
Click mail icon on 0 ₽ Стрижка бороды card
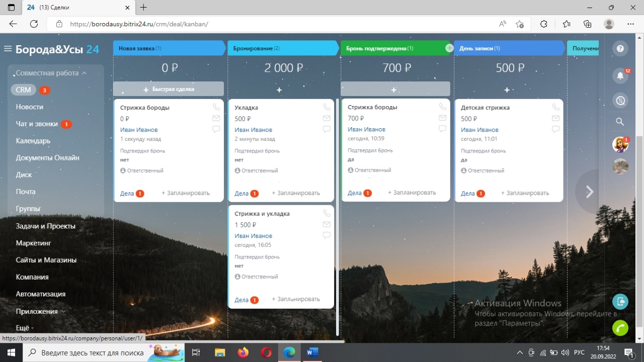click(216, 118)
